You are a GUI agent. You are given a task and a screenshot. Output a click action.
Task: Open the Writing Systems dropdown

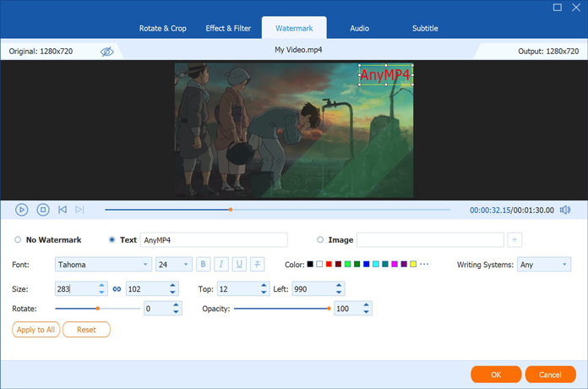[x=544, y=265]
